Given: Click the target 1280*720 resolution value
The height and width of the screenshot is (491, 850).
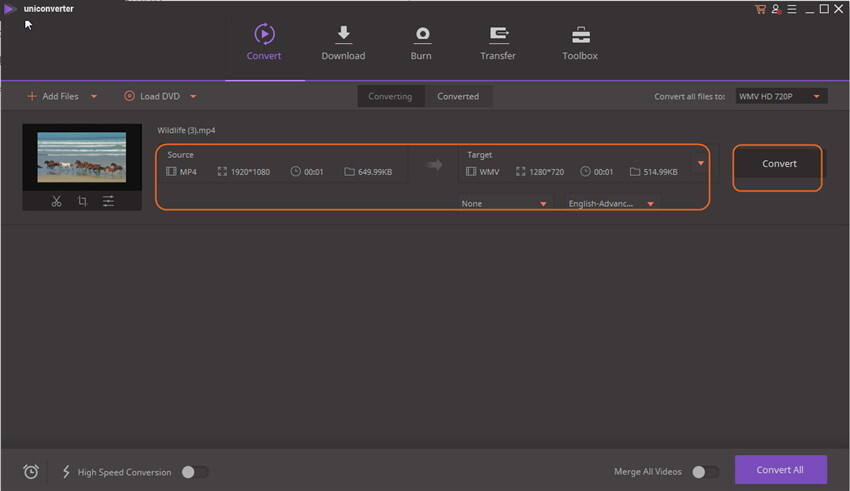Looking at the screenshot, I should tap(546, 172).
